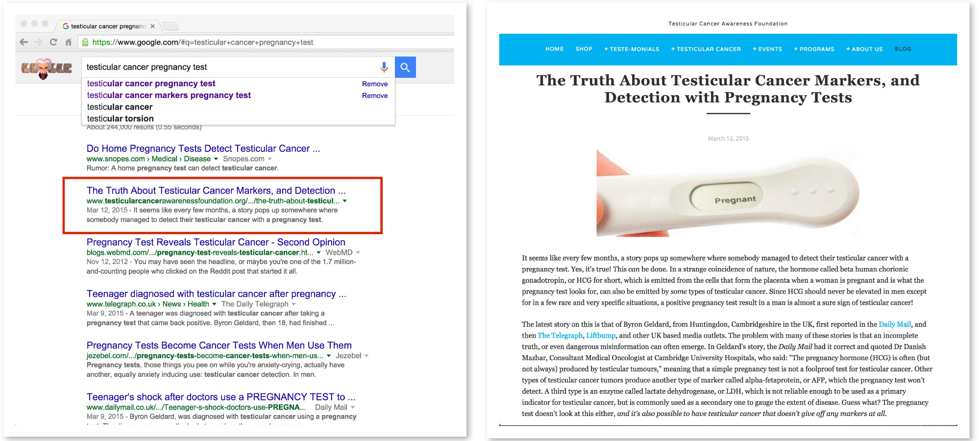The image size is (980, 441).
Task: Reload the Google results page
Action: (x=53, y=42)
